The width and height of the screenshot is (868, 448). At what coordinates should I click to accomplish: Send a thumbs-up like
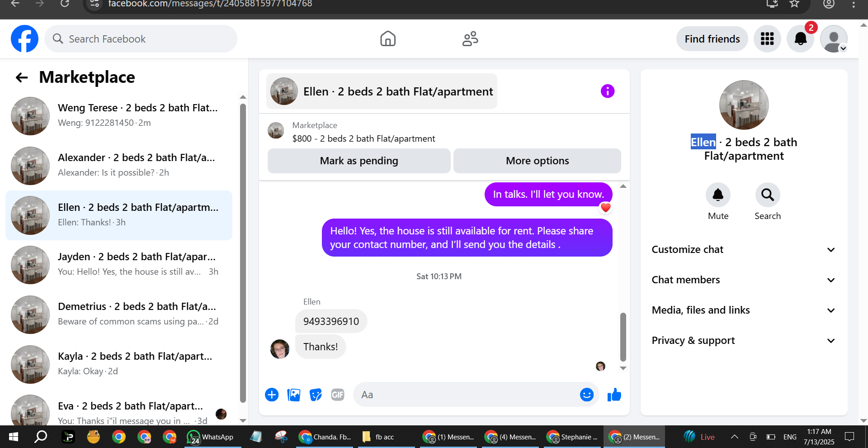614,395
